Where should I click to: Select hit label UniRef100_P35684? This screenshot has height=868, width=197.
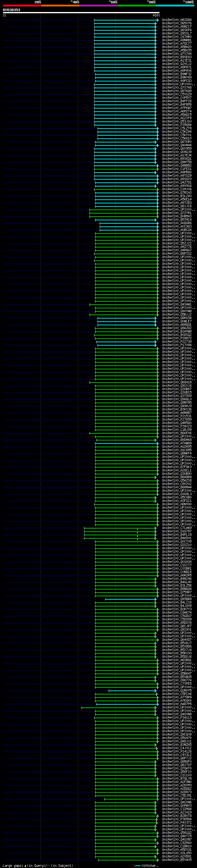177,125
